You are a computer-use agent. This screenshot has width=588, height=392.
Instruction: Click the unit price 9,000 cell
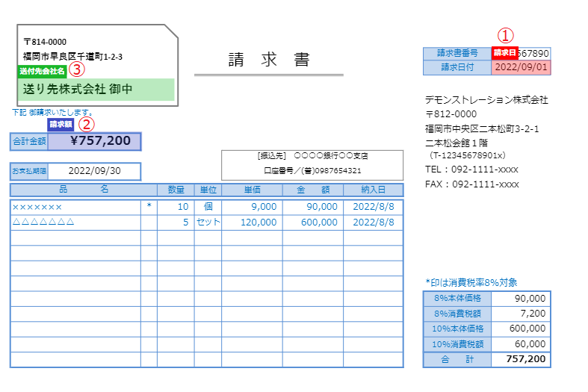point(252,207)
